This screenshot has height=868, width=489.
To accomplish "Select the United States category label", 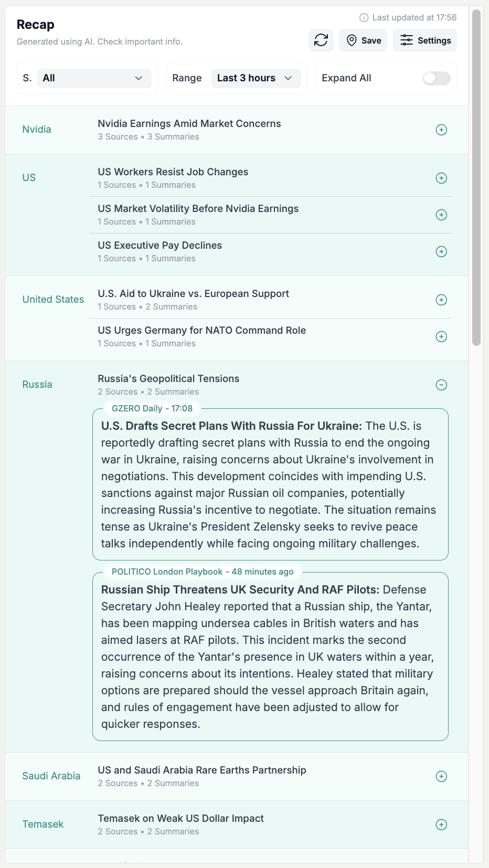I will 52,299.
